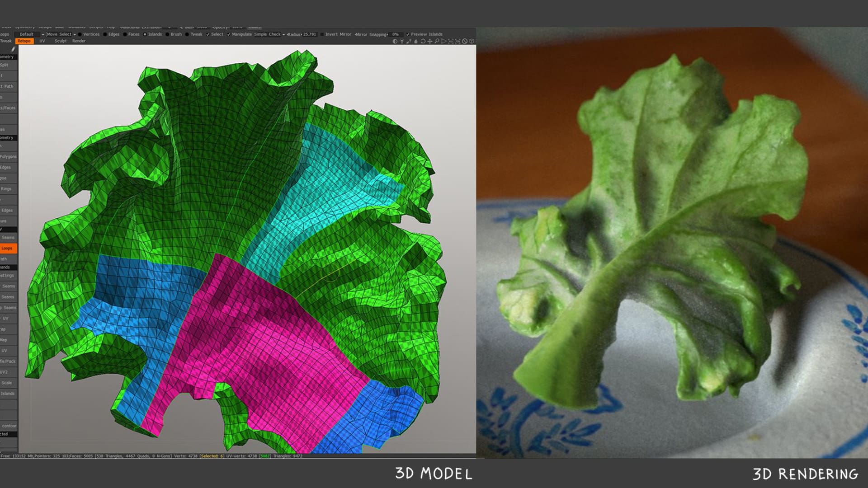Switch to the Tweak room tab
Screen dimensions: 868x488
click(6, 41)
